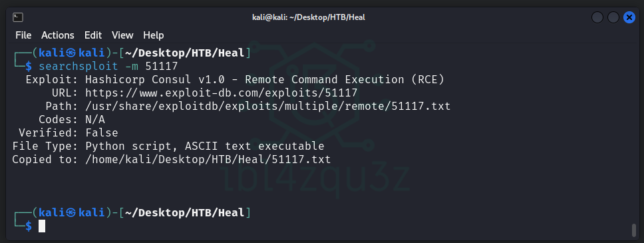
Task: Click the searchsploit -m 51117 command text
Action: (108, 66)
